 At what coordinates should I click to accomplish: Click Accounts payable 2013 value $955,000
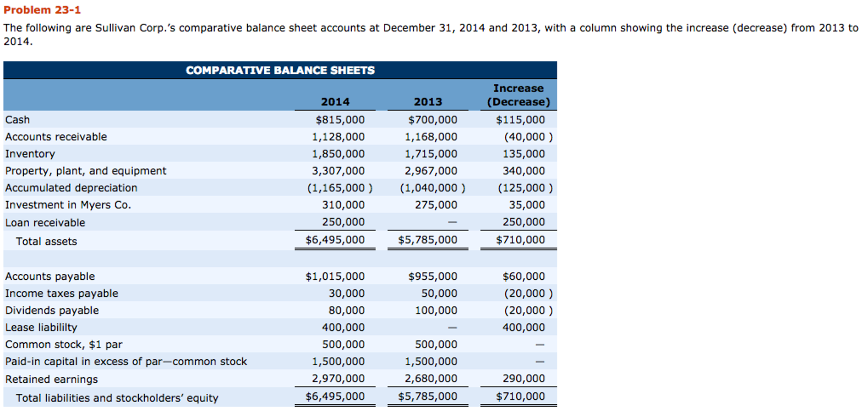433,277
